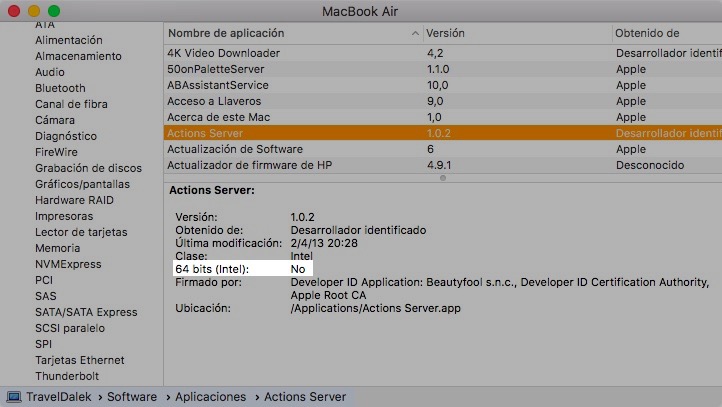Click the No value for 64 bits
The image size is (722, 407).
(298, 269)
